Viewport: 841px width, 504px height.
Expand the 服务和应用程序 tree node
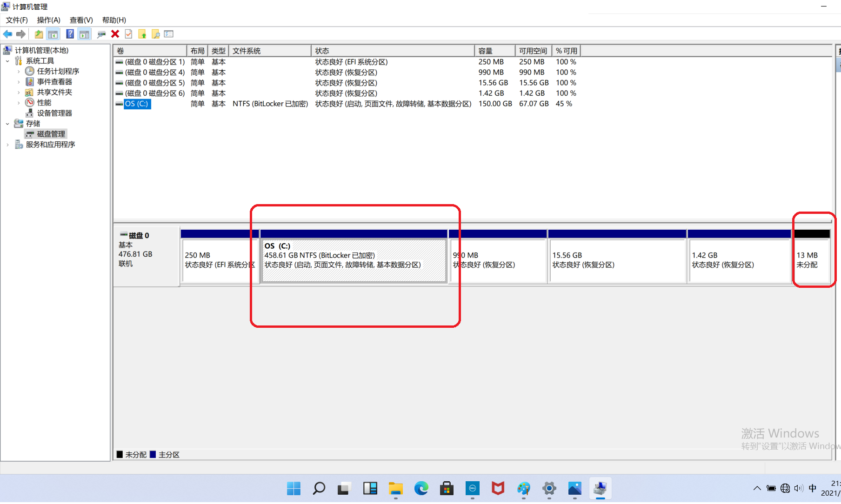[7, 145]
